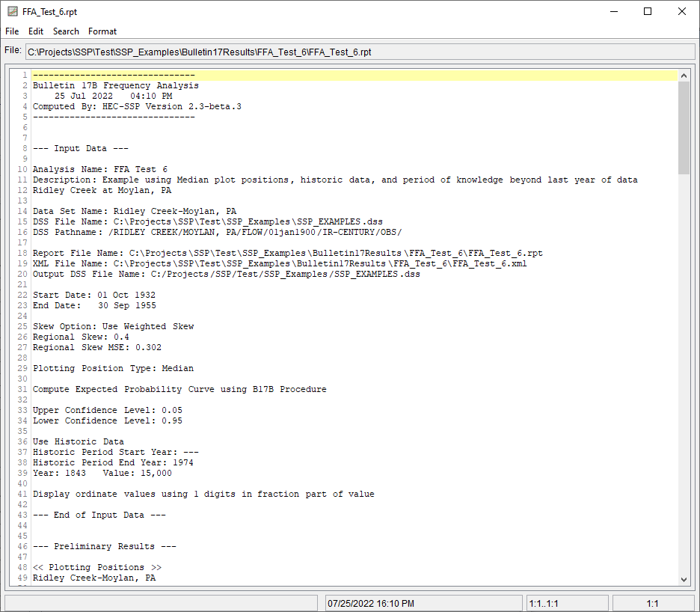The height and width of the screenshot is (612, 700).
Task: Maximize the report window
Action: (x=648, y=12)
